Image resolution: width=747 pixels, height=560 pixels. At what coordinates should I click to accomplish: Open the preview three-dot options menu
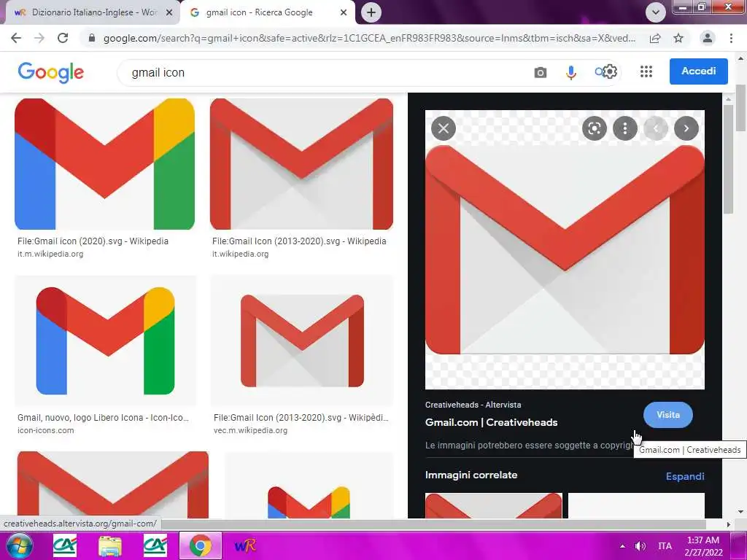coord(625,128)
